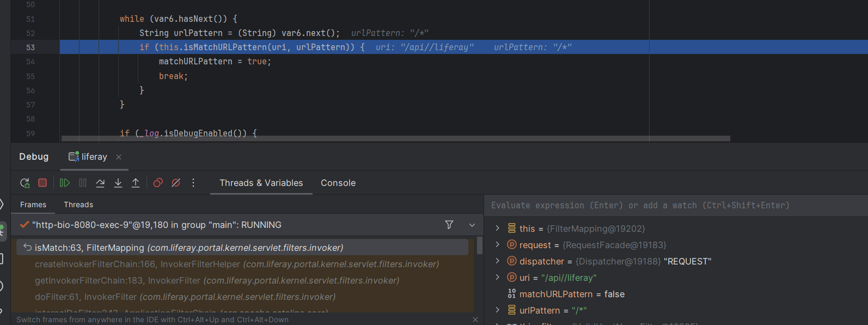This screenshot has height=325, width=868.
Task: Switch to the Threads tab
Action: (78, 204)
